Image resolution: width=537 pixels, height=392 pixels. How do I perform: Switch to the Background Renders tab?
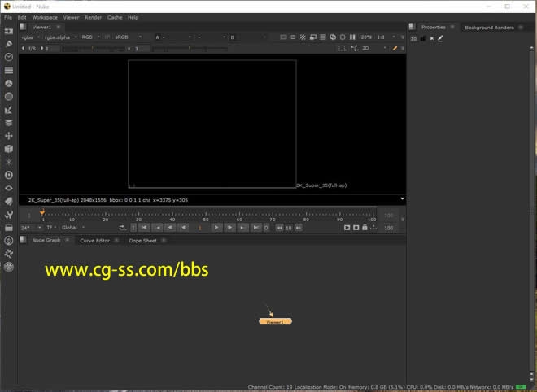click(488, 28)
